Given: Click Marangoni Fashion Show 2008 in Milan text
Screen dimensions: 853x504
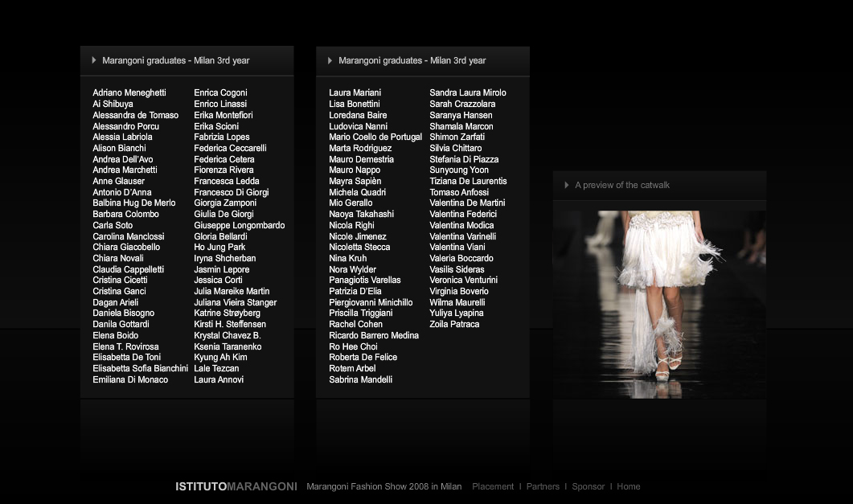Looking at the screenshot, I should tap(384, 486).
